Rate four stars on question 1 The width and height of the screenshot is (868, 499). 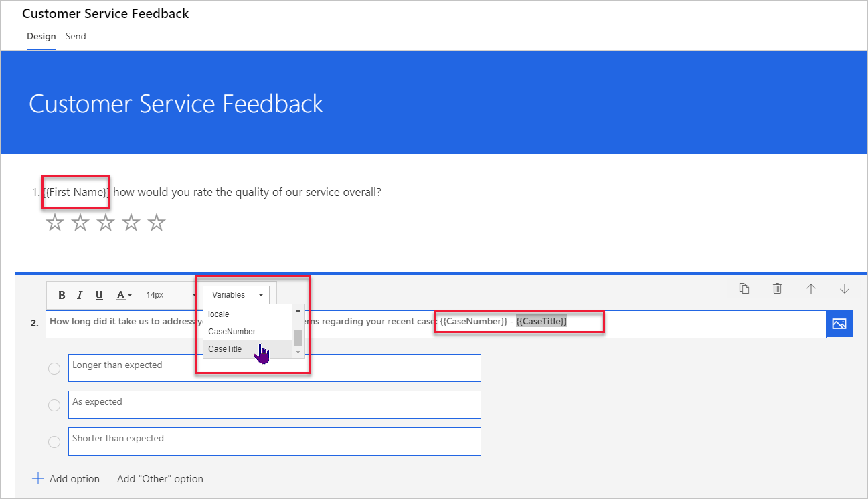[131, 223]
